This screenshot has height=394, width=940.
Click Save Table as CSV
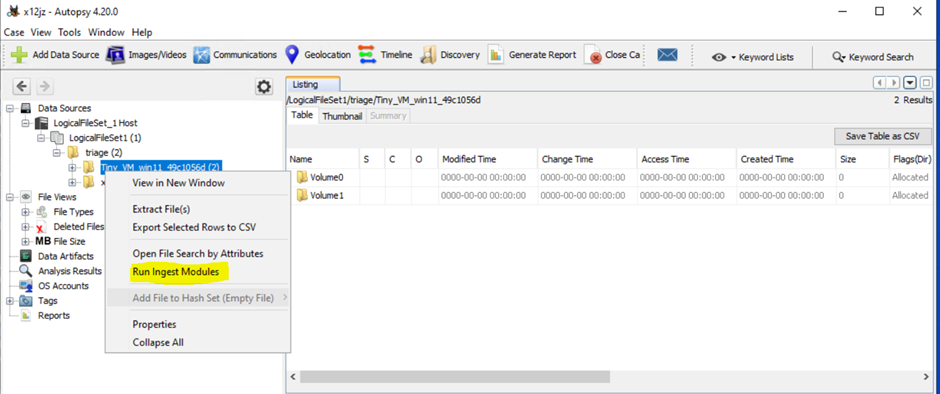[882, 136]
